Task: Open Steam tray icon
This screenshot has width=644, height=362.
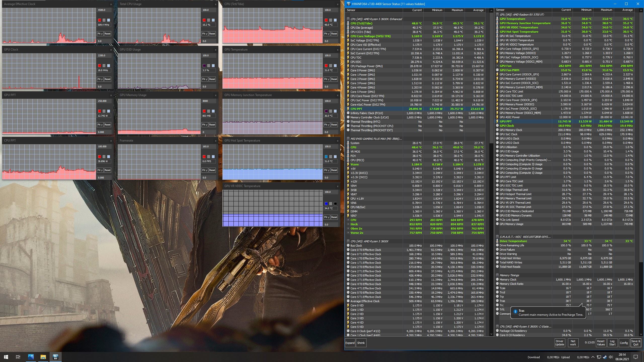Action: [605, 357]
